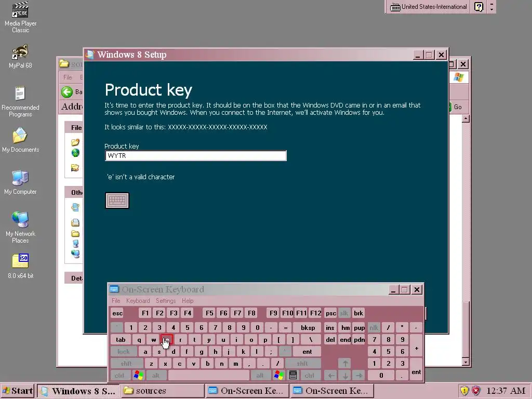Click the F5 key
This screenshot has height=399, width=532.
point(210,313)
